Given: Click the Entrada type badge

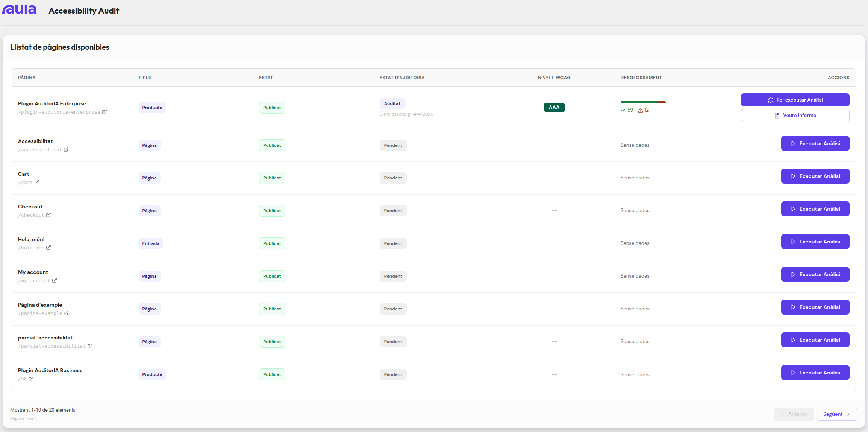Looking at the screenshot, I should point(151,243).
